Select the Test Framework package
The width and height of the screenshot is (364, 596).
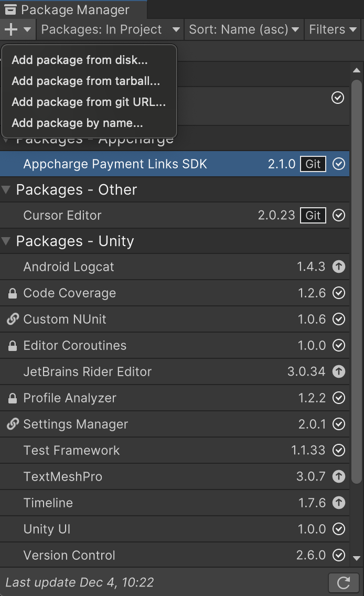click(175, 450)
